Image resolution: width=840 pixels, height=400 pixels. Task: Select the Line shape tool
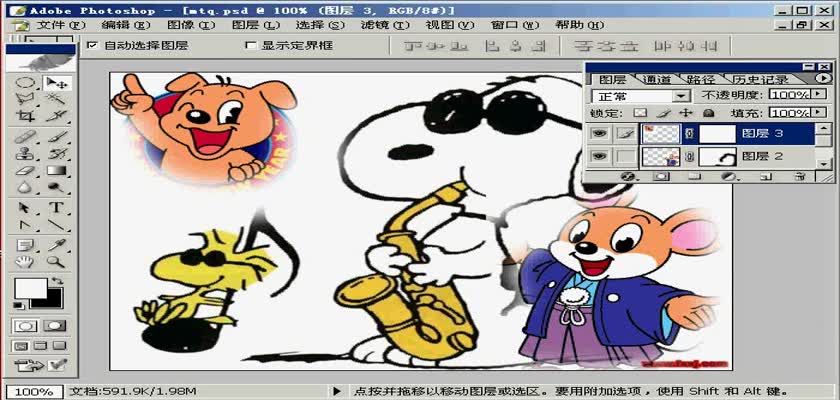56,225
